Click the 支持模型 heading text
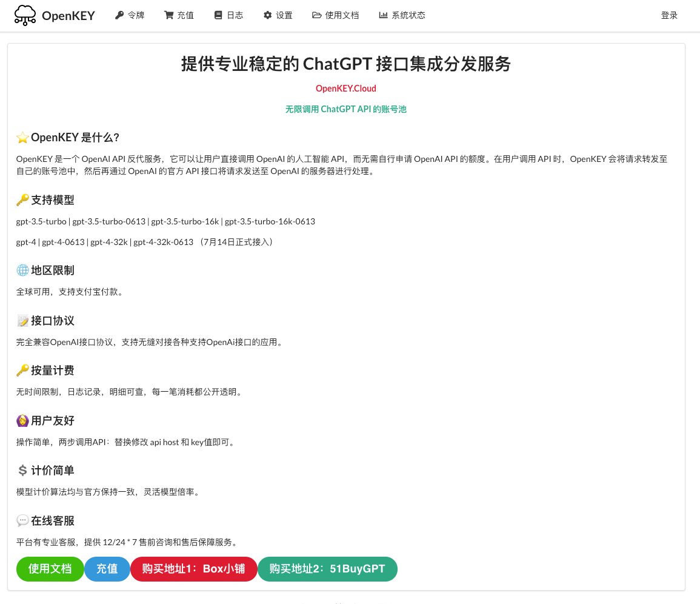The image size is (700, 604). pos(53,200)
